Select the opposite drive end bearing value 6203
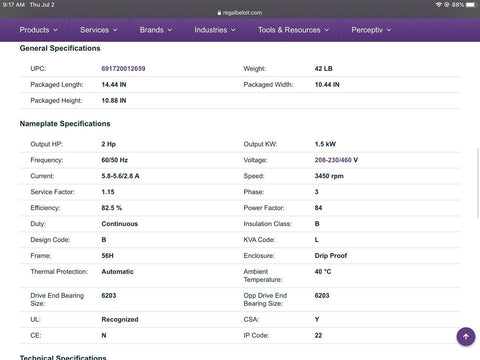Viewport: 480px width, 360px height. (322, 296)
